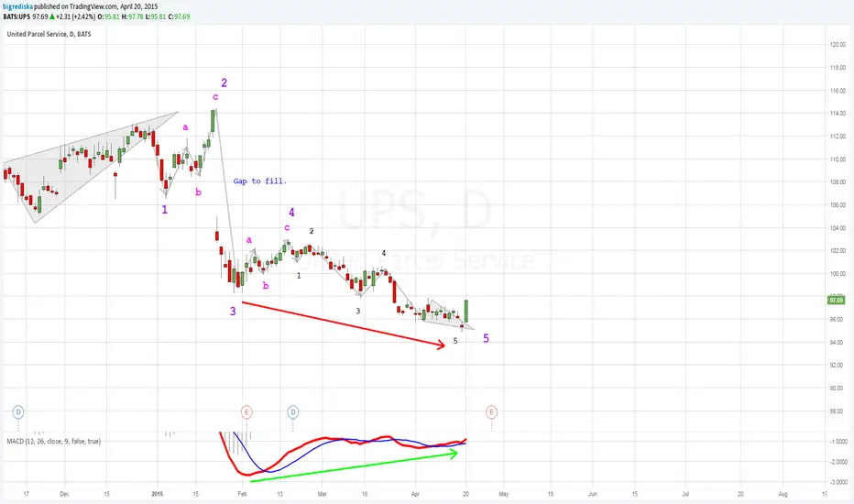Viewport: 854px width, 504px height.
Task: Click the small black 3 sub-wave label
Action: 358,312
